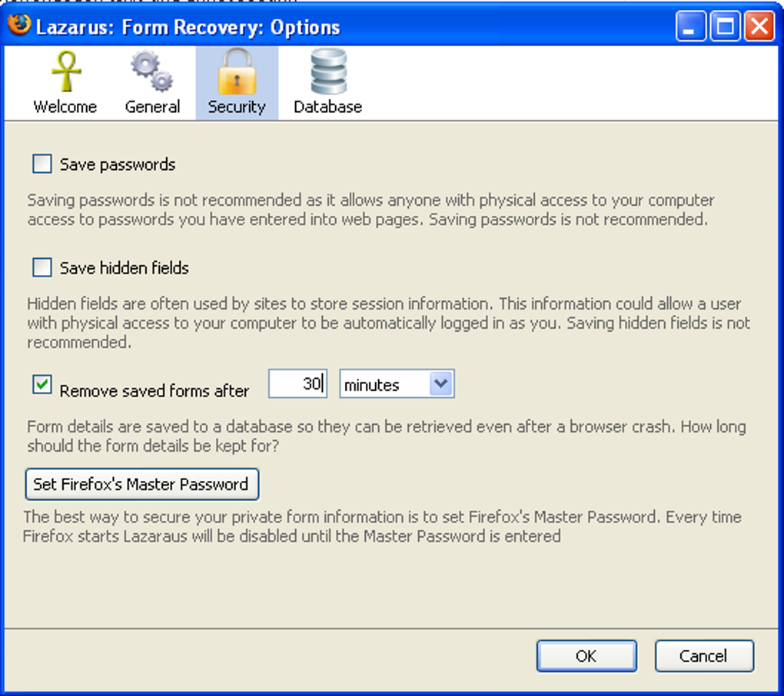
Task: Open the Welcome pane ankh icon
Action: point(65,71)
